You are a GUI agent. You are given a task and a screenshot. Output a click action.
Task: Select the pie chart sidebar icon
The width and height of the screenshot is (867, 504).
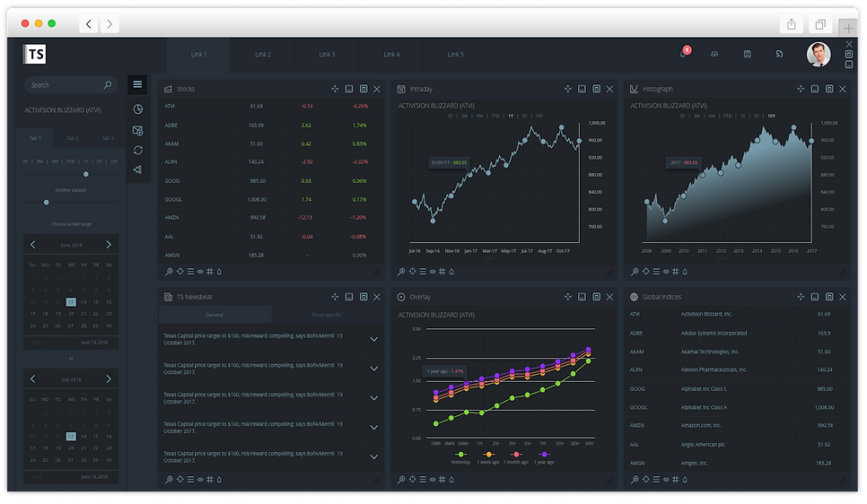[138, 109]
